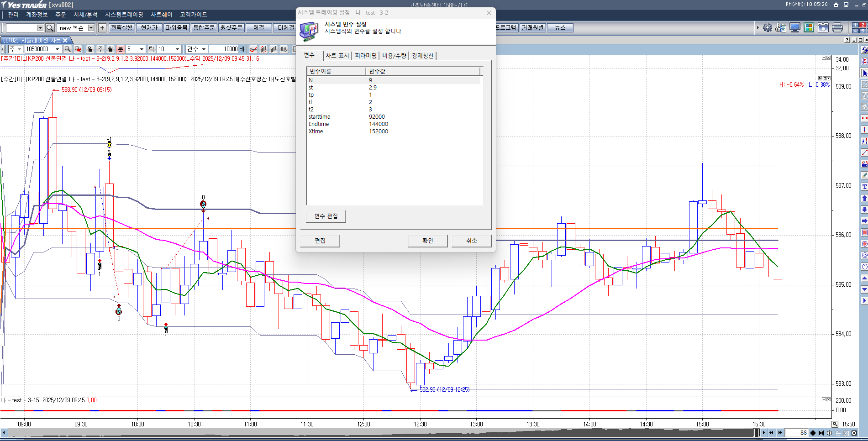The image size is (868, 441).
Task: Click the camera screen-capture icon
Action: coord(823,28)
